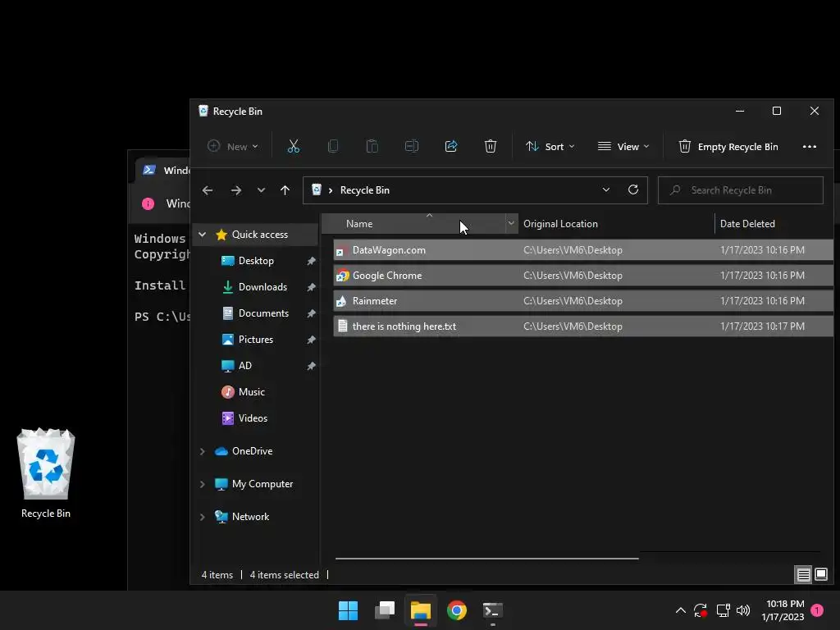The width and height of the screenshot is (840, 630).
Task: Go up one folder level arrow
Action: [285, 190]
